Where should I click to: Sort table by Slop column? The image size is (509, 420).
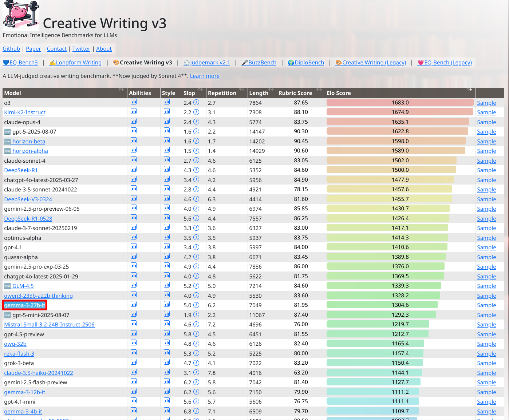(x=194, y=93)
